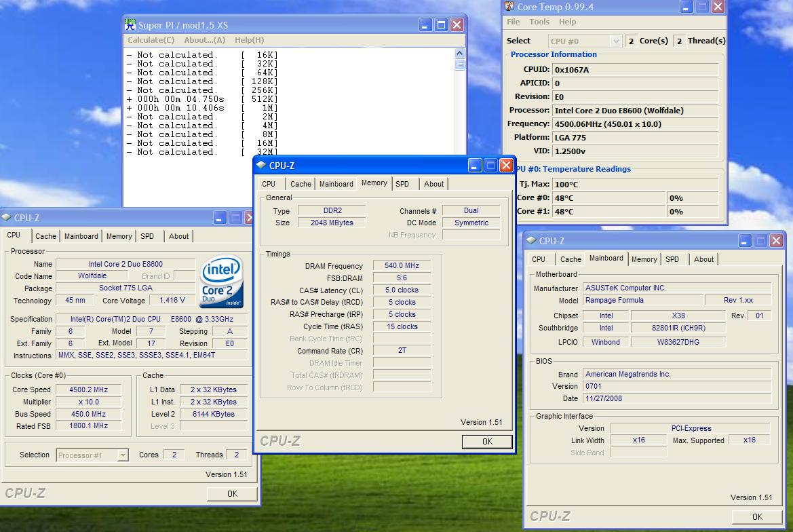Switch to Cache tab in center CPU-Z window

301,184
